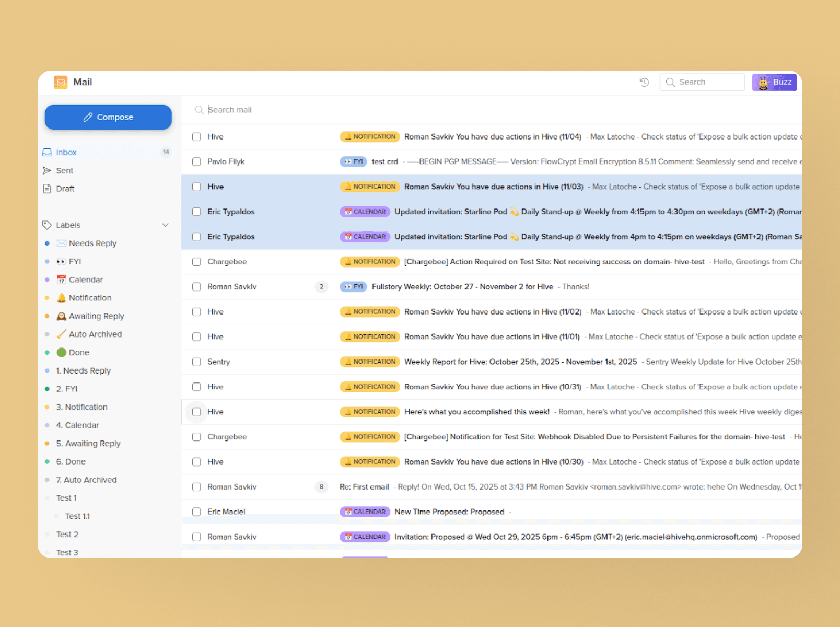Screen dimensions: 840x627
Task: Click the Search mail input field
Action: pos(313,110)
